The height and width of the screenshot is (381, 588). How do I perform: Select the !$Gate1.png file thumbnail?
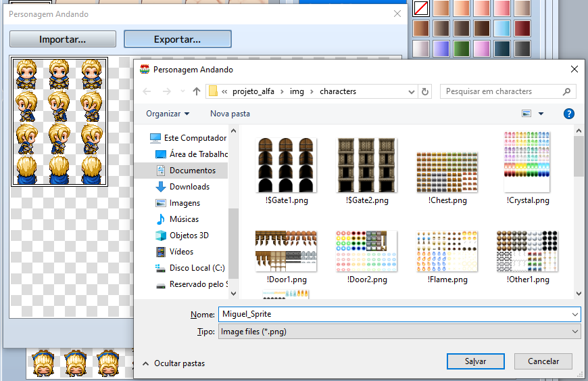pyautogui.click(x=286, y=165)
